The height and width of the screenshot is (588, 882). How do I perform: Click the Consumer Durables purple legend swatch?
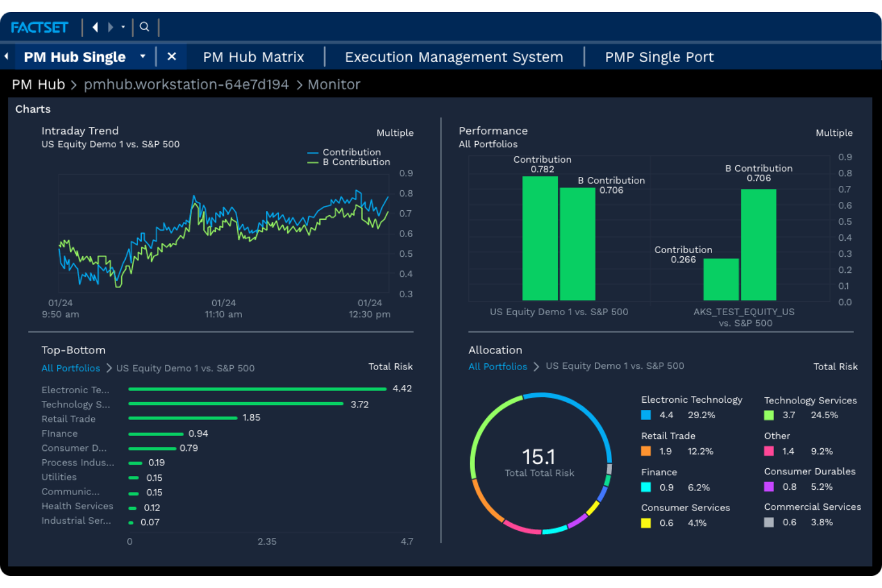click(x=769, y=487)
